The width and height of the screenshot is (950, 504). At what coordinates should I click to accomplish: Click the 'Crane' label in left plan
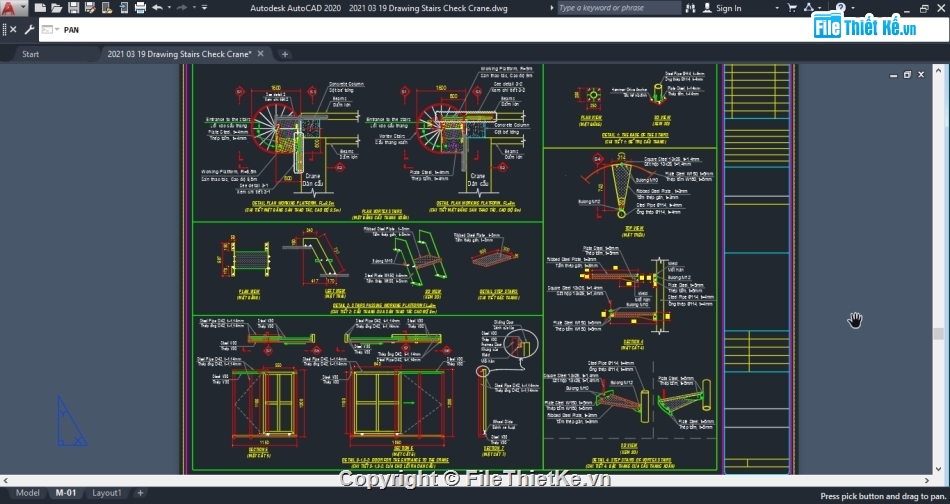click(313, 176)
